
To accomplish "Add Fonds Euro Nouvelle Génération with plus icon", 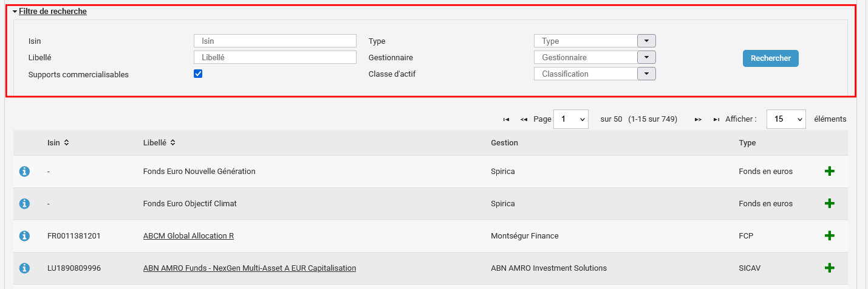I will coord(829,172).
